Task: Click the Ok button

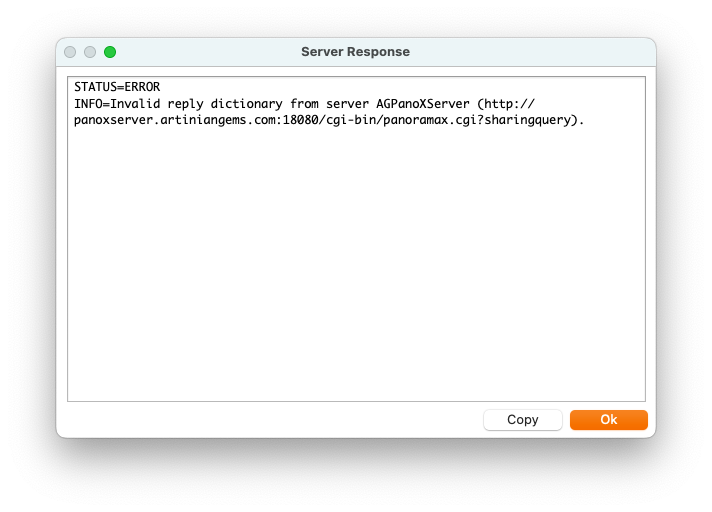Action: point(608,420)
